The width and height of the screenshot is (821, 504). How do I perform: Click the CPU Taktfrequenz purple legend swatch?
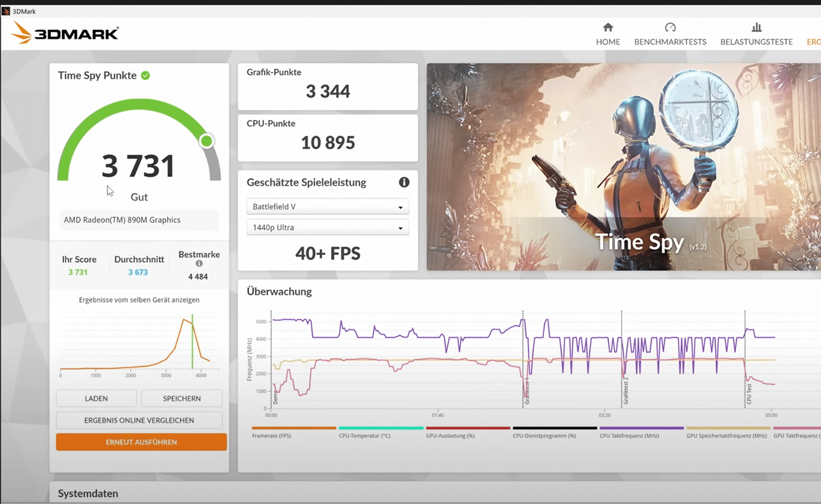(641, 428)
